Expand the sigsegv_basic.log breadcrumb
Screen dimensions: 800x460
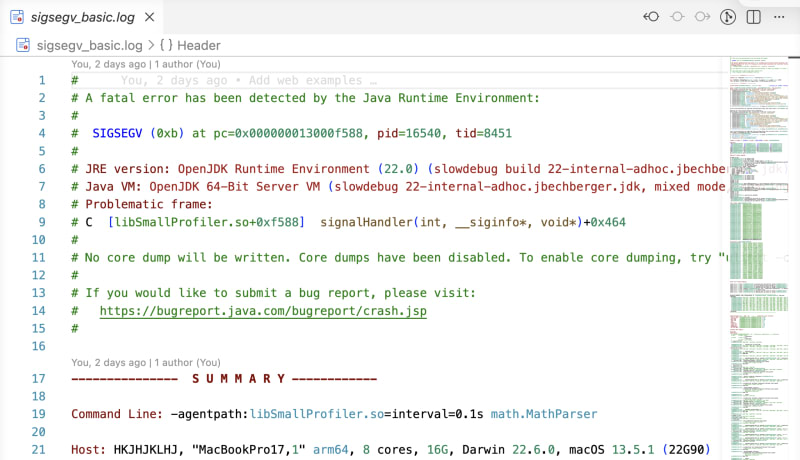click(x=88, y=45)
